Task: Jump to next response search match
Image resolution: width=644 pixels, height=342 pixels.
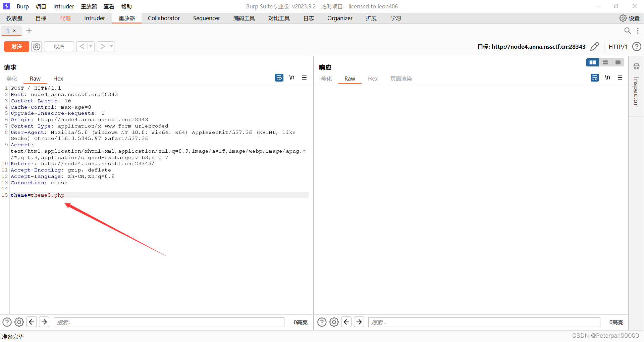Action: (x=359, y=322)
